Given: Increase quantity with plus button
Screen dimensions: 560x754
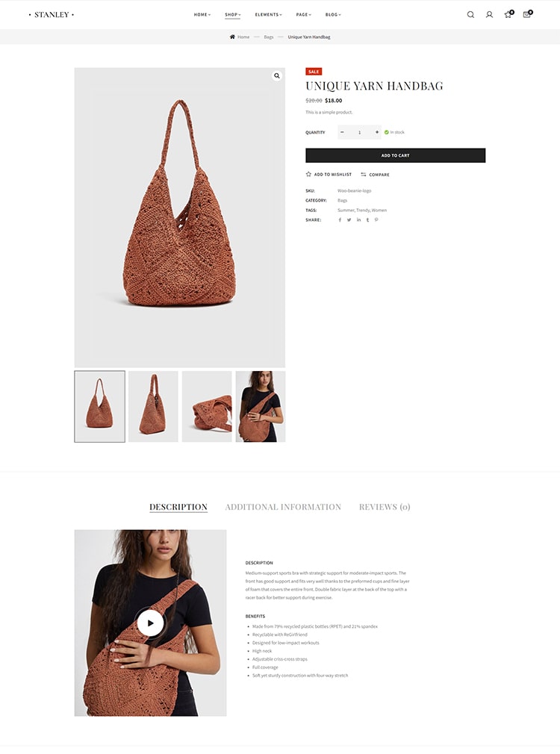Looking at the screenshot, I should pos(377,132).
